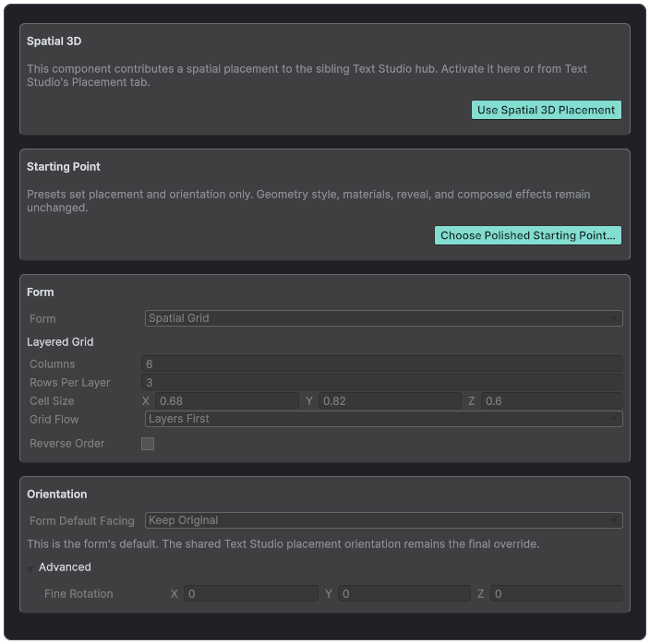This screenshot has height=644, width=650.
Task: Click the Rows Per Layer label
Action: tap(69, 383)
